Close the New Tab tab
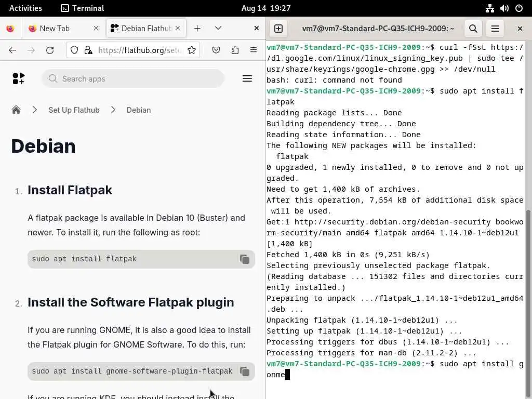The width and height of the screenshot is (532, 399). pos(96,29)
